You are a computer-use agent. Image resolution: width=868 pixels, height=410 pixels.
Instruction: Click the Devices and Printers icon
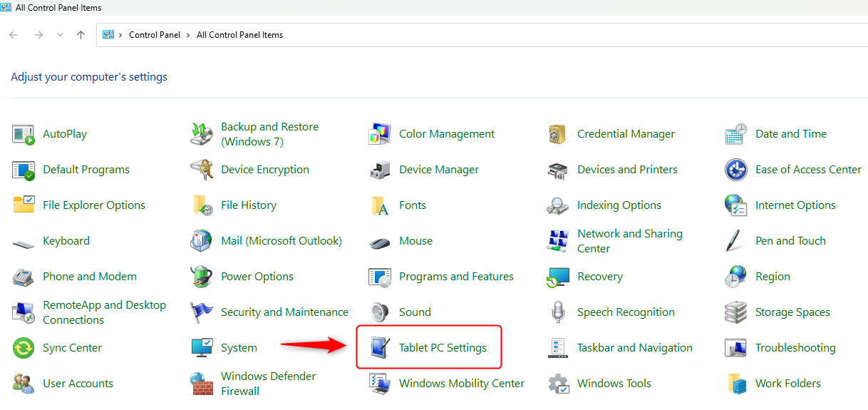tap(558, 170)
